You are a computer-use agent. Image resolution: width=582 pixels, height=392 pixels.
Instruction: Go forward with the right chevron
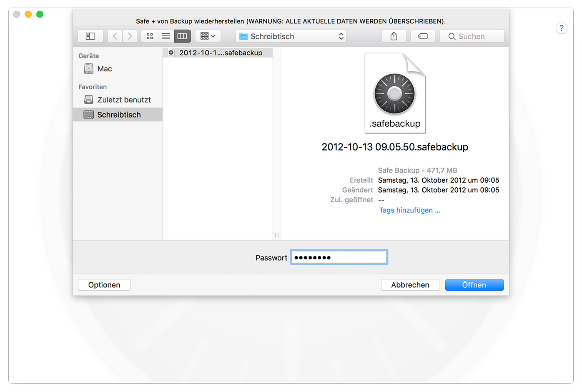[x=130, y=36]
